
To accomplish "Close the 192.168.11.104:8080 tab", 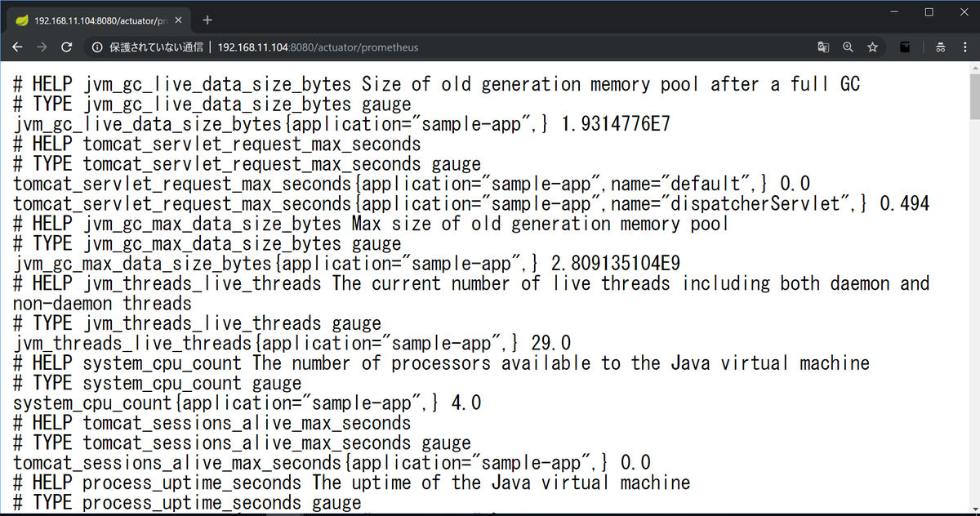I will pos(178,20).
